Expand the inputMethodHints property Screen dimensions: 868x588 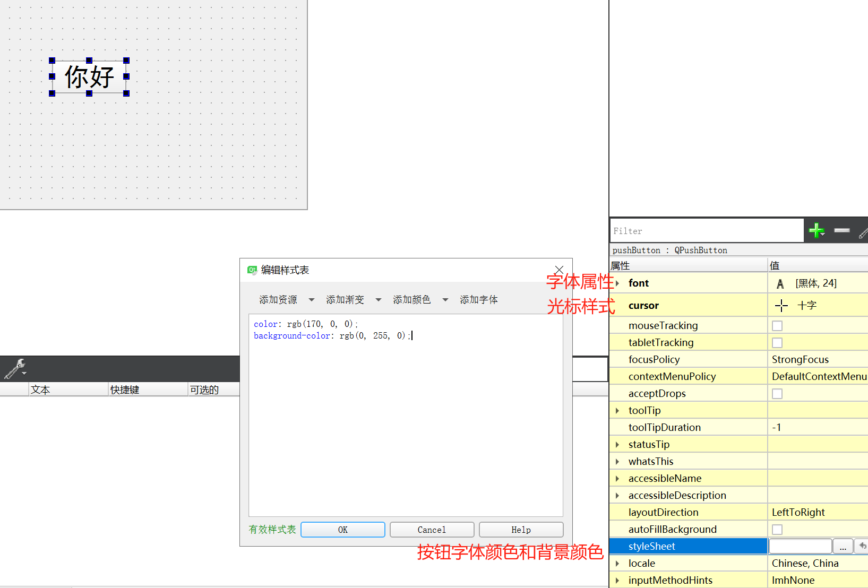tap(617, 581)
